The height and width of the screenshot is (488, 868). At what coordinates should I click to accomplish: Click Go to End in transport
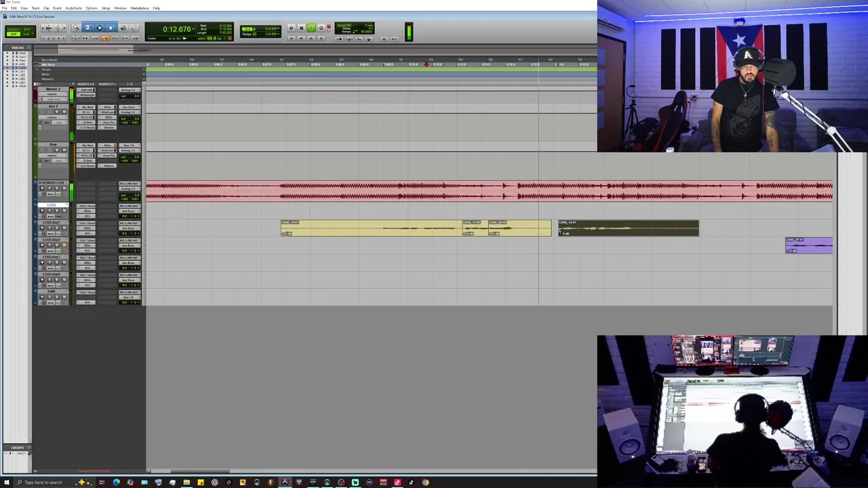[x=321, y=39]
